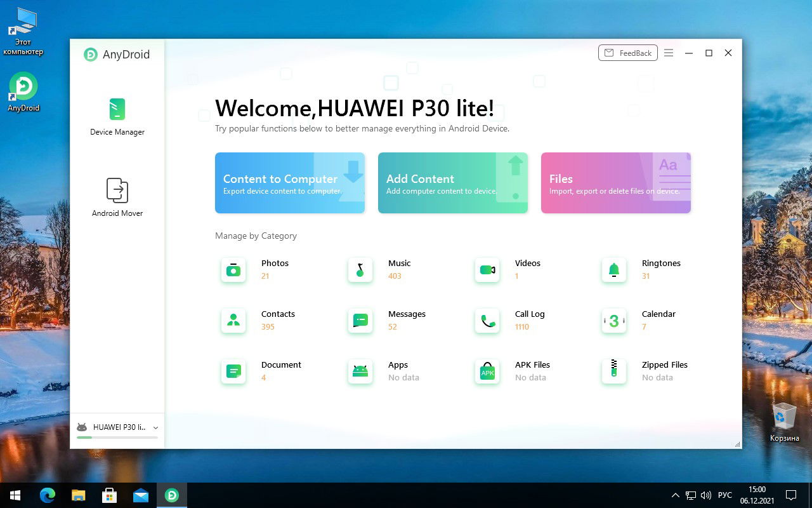Click the Document category icon

[x=233, y=371]
